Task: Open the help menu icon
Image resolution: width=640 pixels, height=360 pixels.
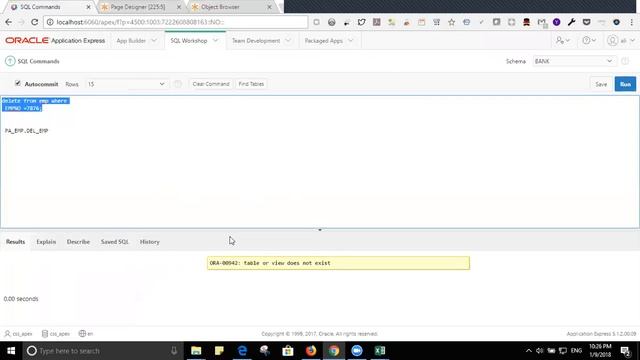Action: click(x=589, y=40)
